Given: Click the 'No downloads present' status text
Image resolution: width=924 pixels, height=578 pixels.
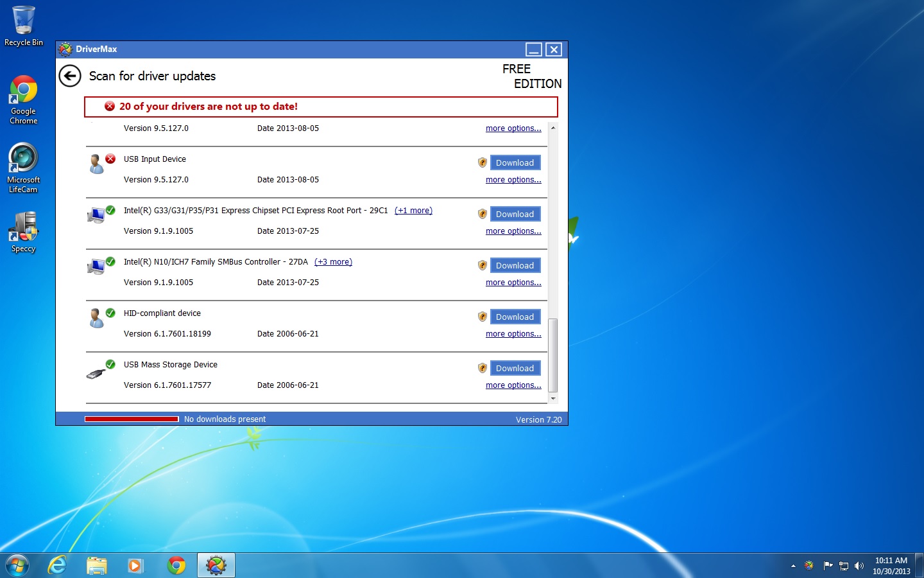Looking at the screenshot, I should tap(225, 419).
